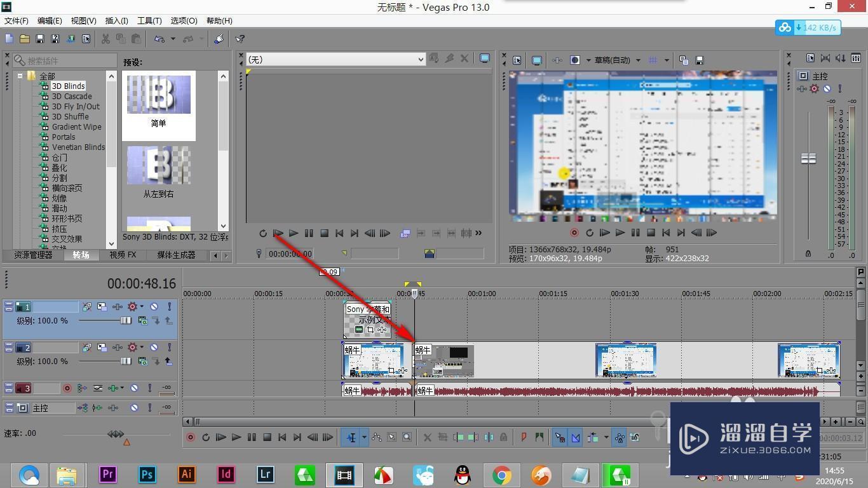The width and height of the screenshot is (868, 488).
Task: Click timeline Record button
Action: tap(191, 437)
